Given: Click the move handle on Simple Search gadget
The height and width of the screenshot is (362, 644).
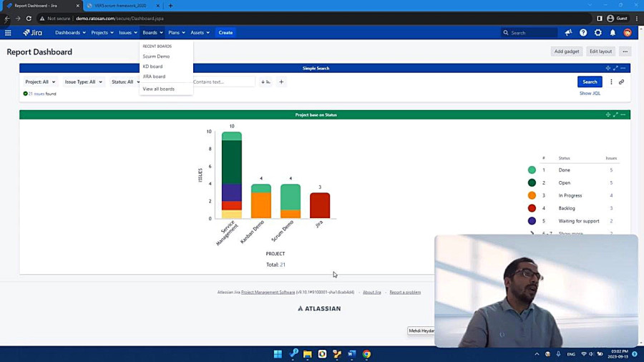Looking at the screenshot, I should 608,68.
